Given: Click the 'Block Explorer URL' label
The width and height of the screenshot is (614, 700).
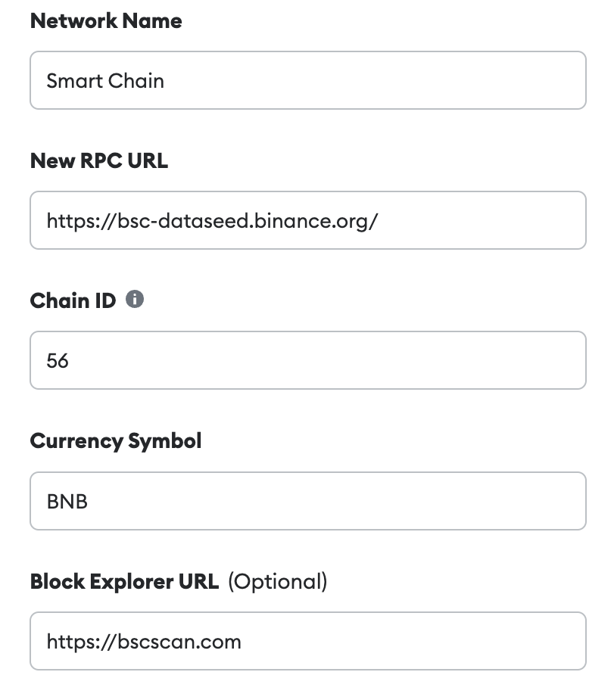Looking at the screenshot, I should [x=125, y=581].
